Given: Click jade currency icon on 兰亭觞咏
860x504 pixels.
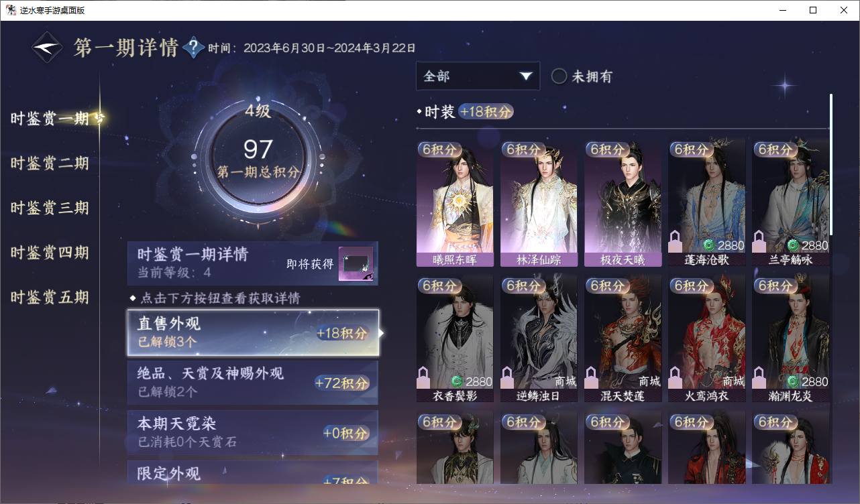Looking at the screenshot, I should 792,245.
